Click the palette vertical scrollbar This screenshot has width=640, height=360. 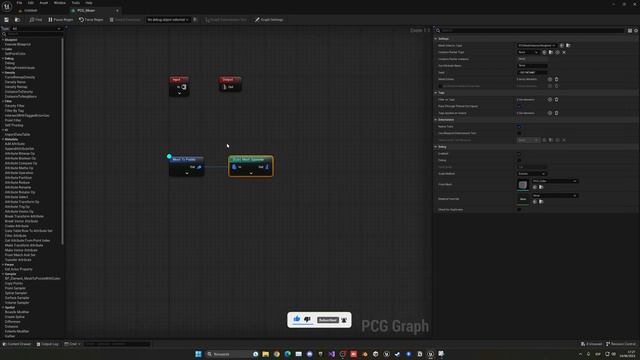pos(62,141)
